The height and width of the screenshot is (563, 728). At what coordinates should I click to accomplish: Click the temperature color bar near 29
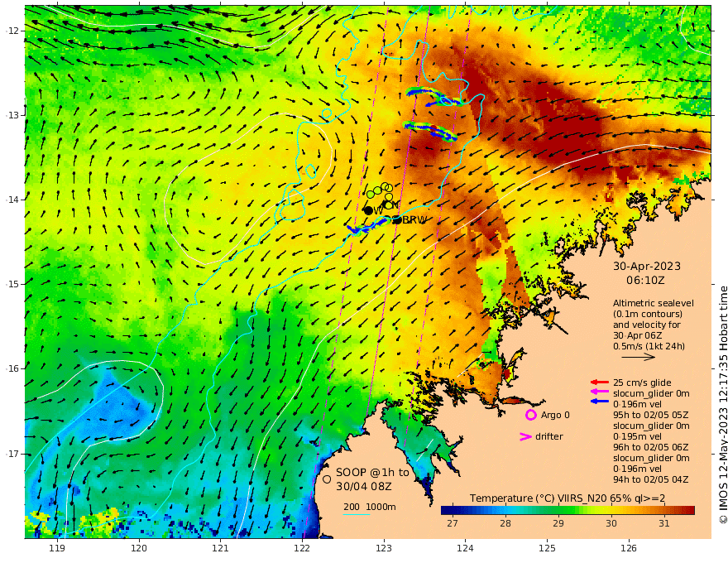pyautogui.click(x=558, y=511)
